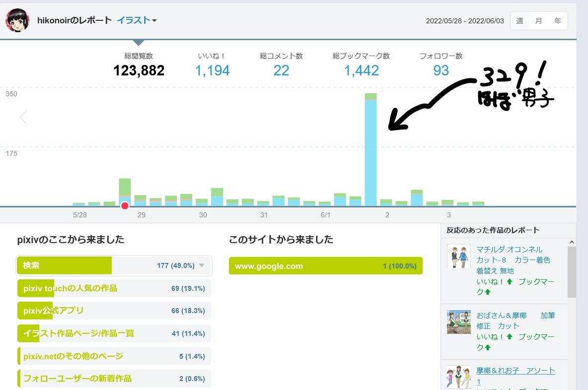This screenshot has height=390, width=588.
Task: Click the hikonoir profile avatar
Action: pyautogui.click(x=17, y=21)
